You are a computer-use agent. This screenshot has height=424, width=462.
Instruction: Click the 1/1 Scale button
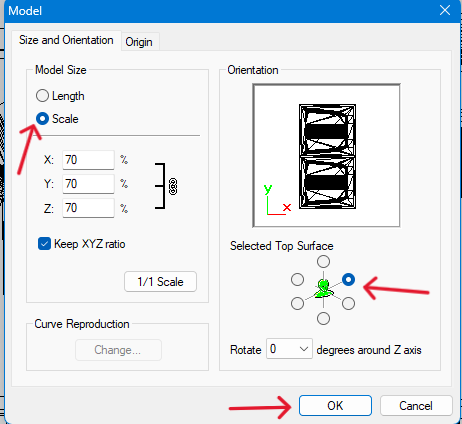160,282
